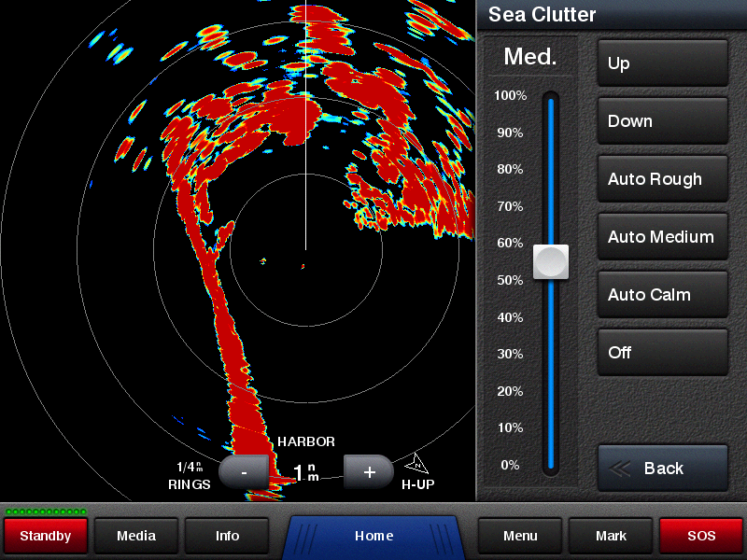Select the Auto Calm sea clutter option
This screenshot has height=560, width=747.
(662, 295)
